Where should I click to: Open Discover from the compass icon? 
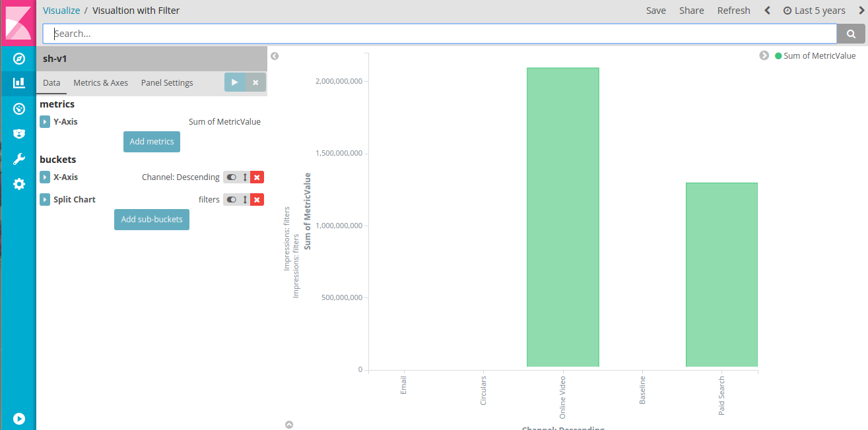[x=18, y=59]
